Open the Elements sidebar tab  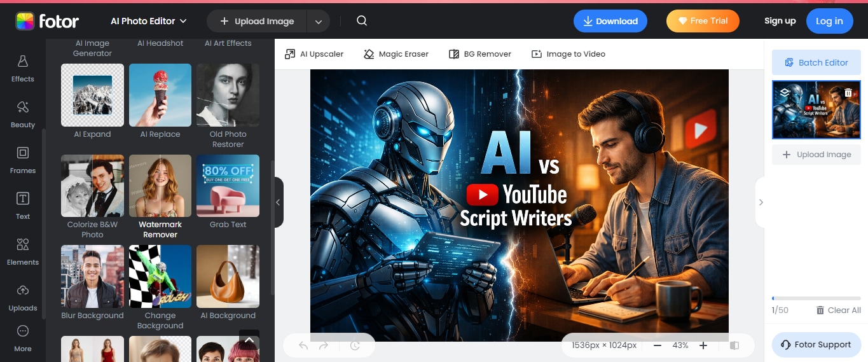coord(23,252)
